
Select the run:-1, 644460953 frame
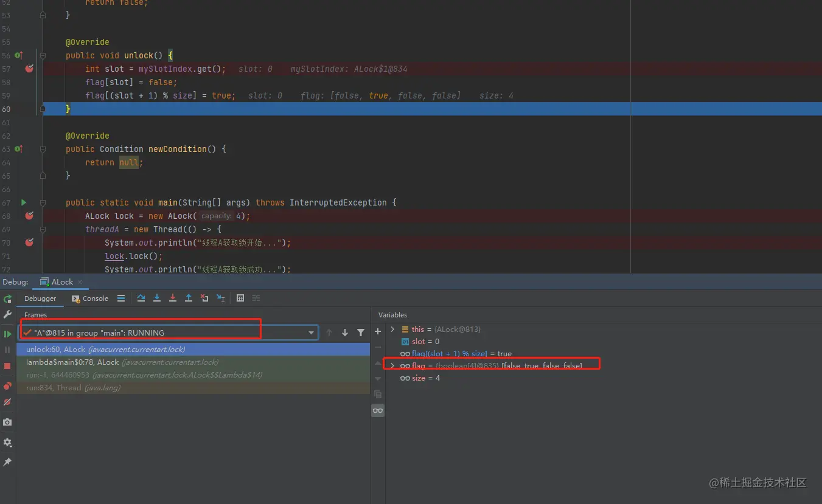[193, 375]
